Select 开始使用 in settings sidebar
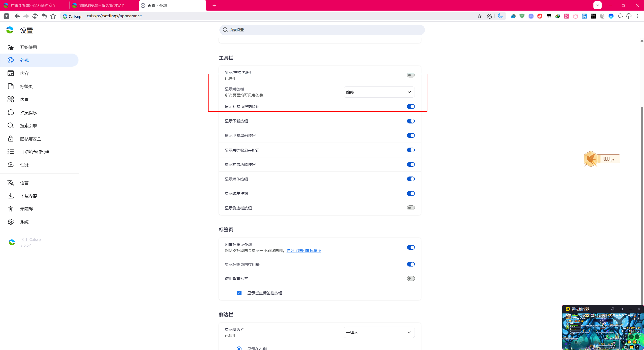Image resolution: width=644 pixels, height=350 pixels. (39, 47)
